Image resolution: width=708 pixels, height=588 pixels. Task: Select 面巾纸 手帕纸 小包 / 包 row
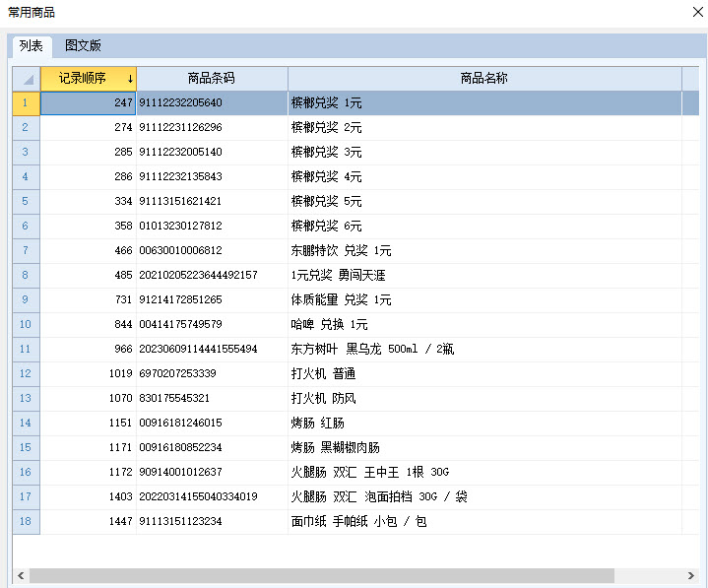coord(358,521)
